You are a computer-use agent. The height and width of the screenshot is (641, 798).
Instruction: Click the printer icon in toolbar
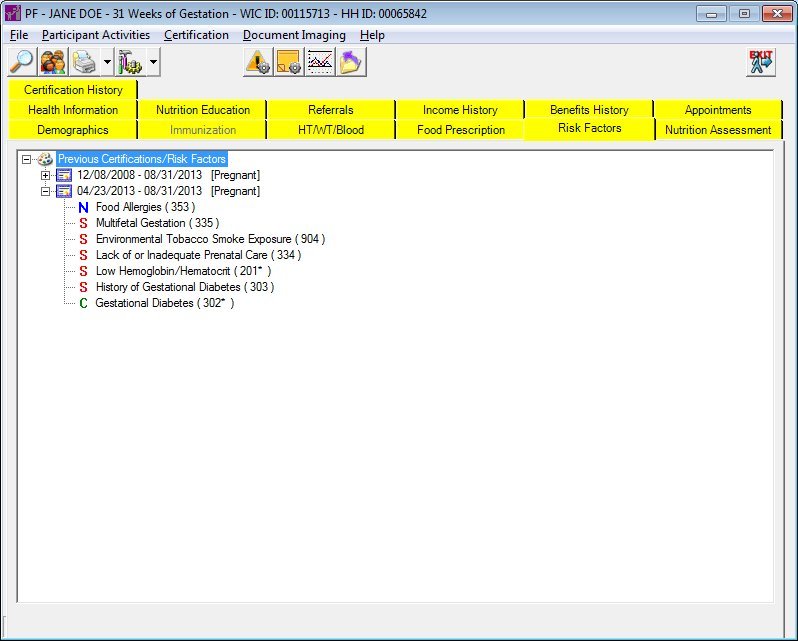86,62
